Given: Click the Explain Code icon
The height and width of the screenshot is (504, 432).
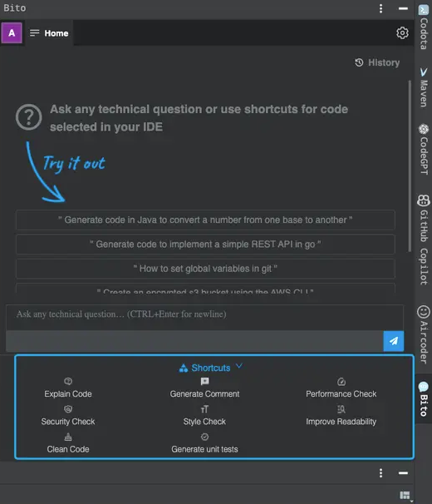Looking at the screenshot, I should pos(68,381).
